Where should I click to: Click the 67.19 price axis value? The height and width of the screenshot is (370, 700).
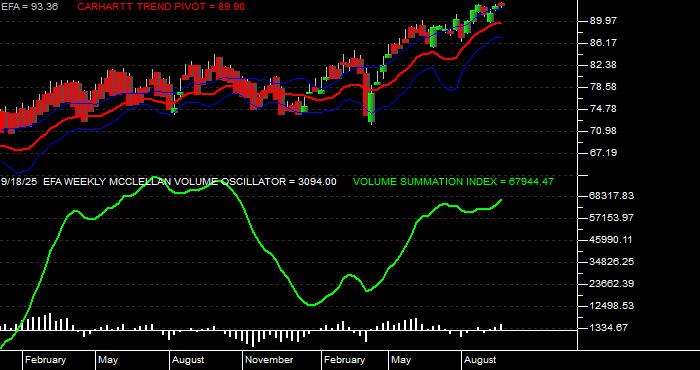click(603, 153)
